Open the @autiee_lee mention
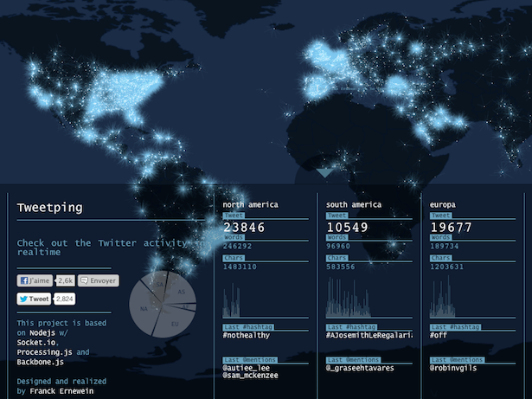 coord(247,368)
